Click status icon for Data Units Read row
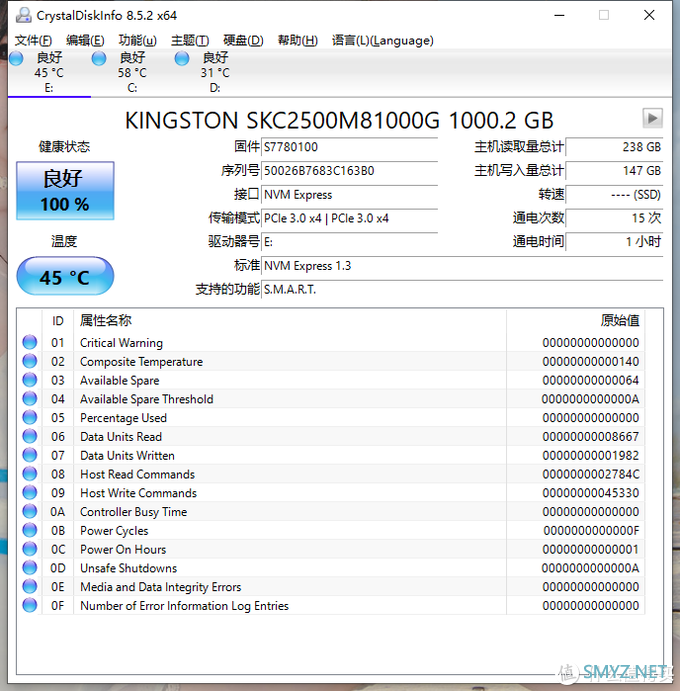Screen dimensions: 680x691 pyautogui.click(x=30, y=436)
